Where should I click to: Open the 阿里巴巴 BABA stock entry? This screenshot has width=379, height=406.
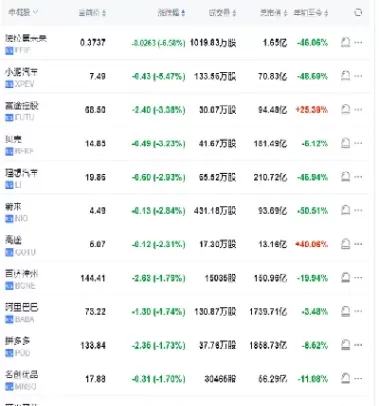tap(22, 313)
